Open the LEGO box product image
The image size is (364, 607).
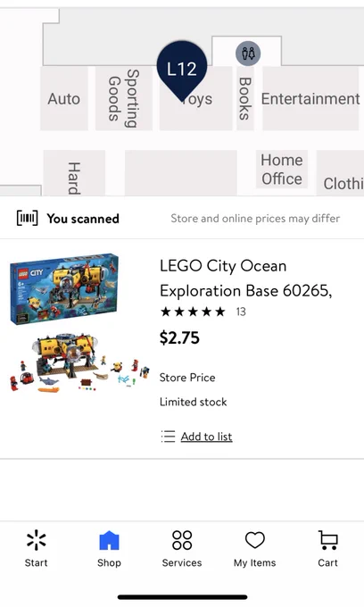point(64,288)
